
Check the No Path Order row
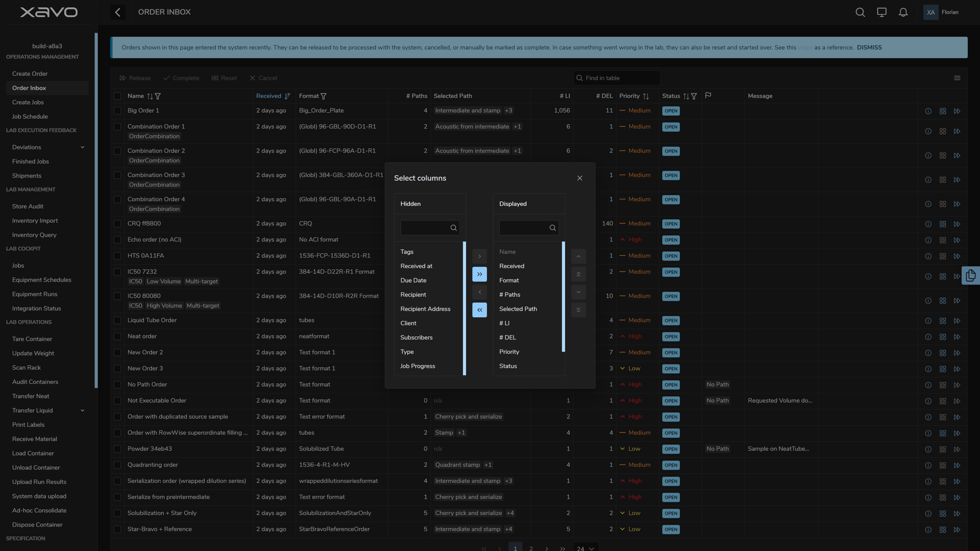pos(118,385)
